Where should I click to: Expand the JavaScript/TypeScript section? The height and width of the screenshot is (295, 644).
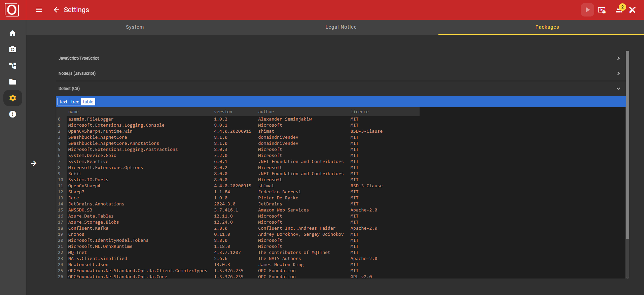click(341, 58)
